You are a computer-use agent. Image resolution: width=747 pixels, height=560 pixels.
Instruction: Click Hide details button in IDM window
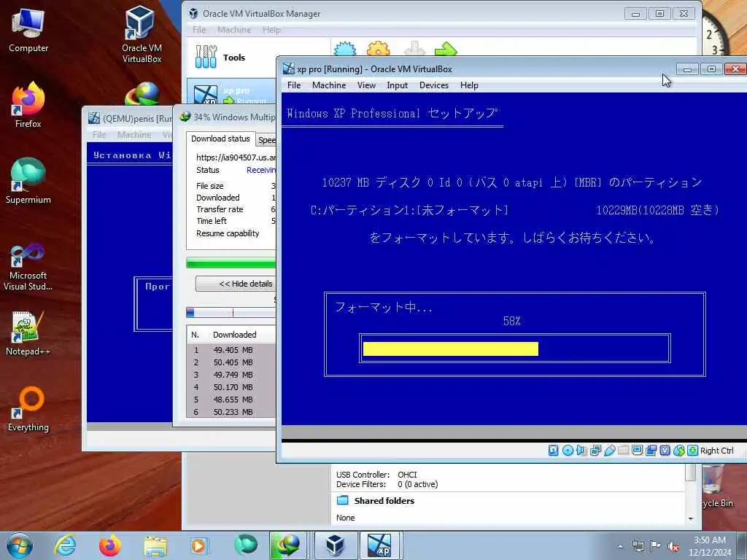236,284
